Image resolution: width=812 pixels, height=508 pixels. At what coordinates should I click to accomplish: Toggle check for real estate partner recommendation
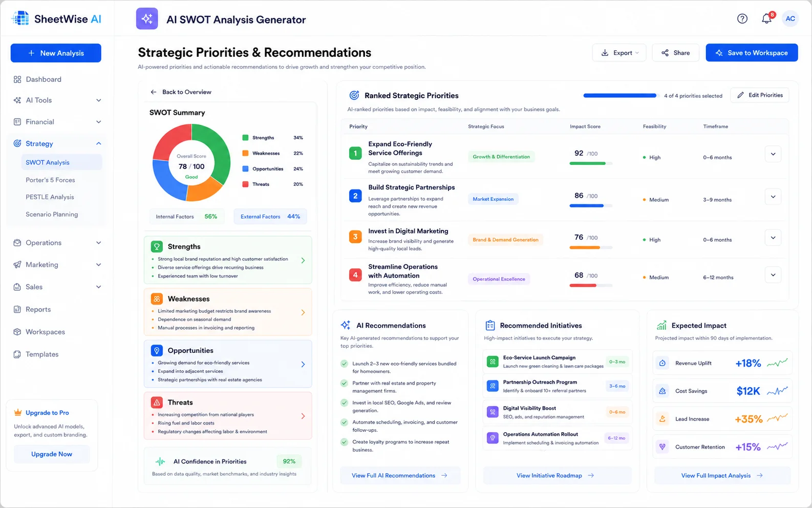pos(345,383)
